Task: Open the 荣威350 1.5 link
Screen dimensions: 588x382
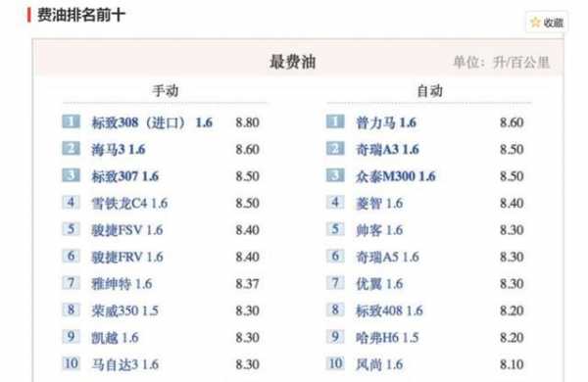Action: click(x=125, y=310)
